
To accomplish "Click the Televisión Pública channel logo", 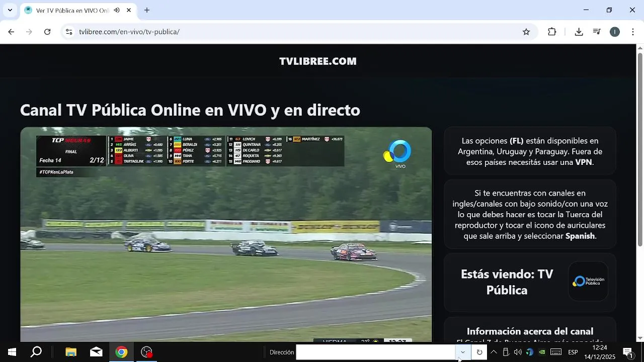I will (x=588, y=282).
